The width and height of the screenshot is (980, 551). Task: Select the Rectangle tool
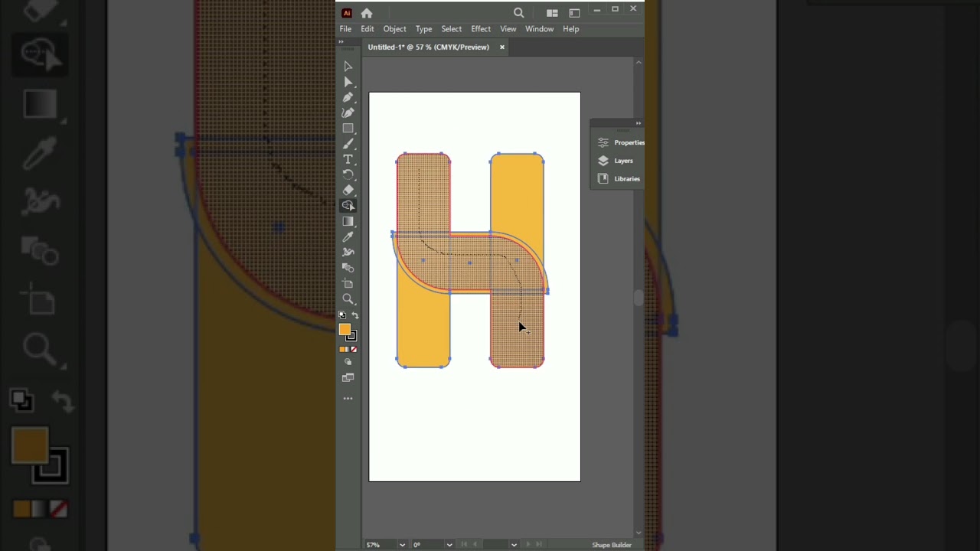coord(348,129)
